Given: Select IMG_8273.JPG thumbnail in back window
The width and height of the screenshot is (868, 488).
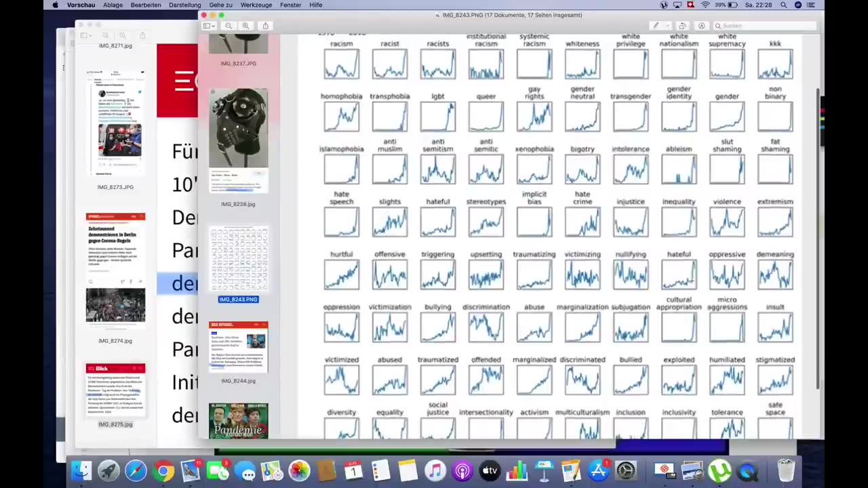Looking at the screenshot, I should (115, 123).
